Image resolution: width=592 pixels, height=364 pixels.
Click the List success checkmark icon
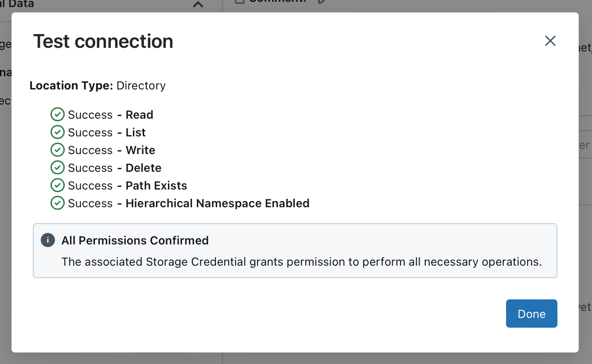(x=57, y=132)
